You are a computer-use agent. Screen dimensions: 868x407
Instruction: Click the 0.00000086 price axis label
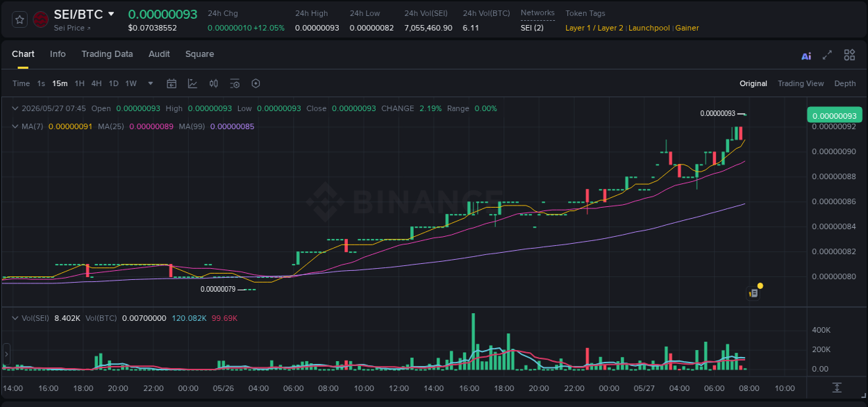point(834,201)
